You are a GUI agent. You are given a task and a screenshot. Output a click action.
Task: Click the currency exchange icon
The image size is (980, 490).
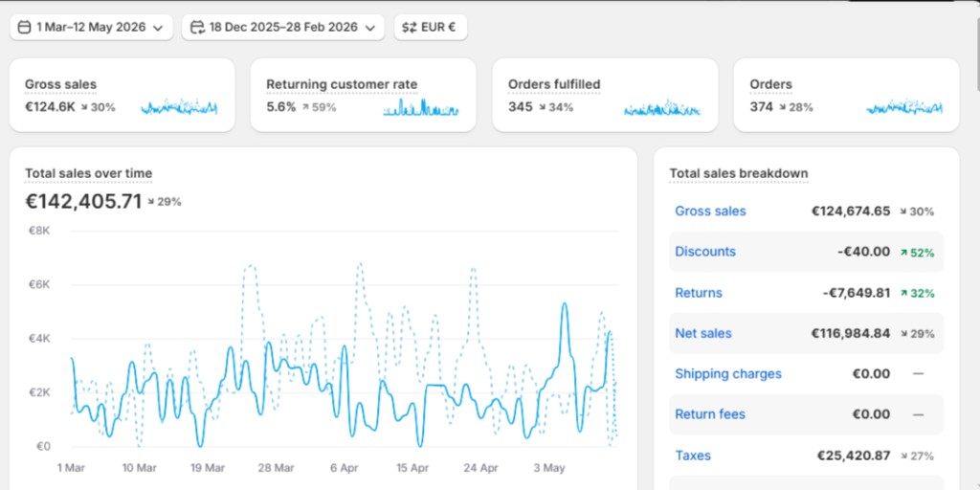click(x=410, y=28)
